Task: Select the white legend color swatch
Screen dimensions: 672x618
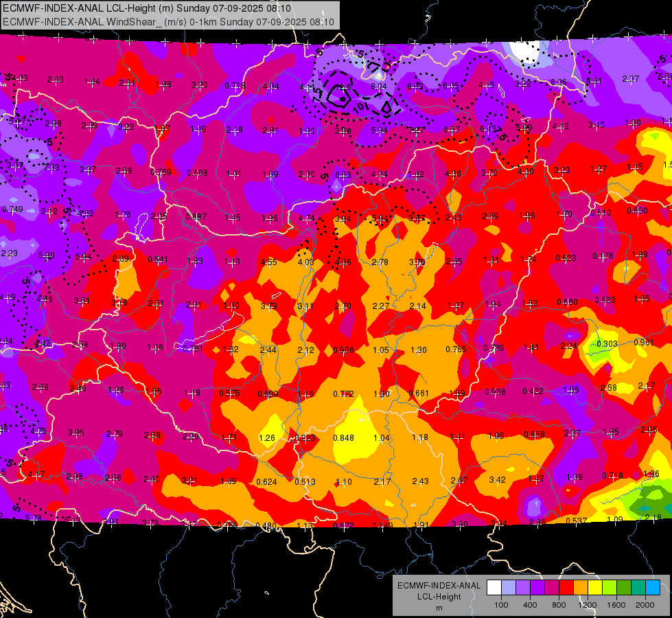Action: coord(494,587)
